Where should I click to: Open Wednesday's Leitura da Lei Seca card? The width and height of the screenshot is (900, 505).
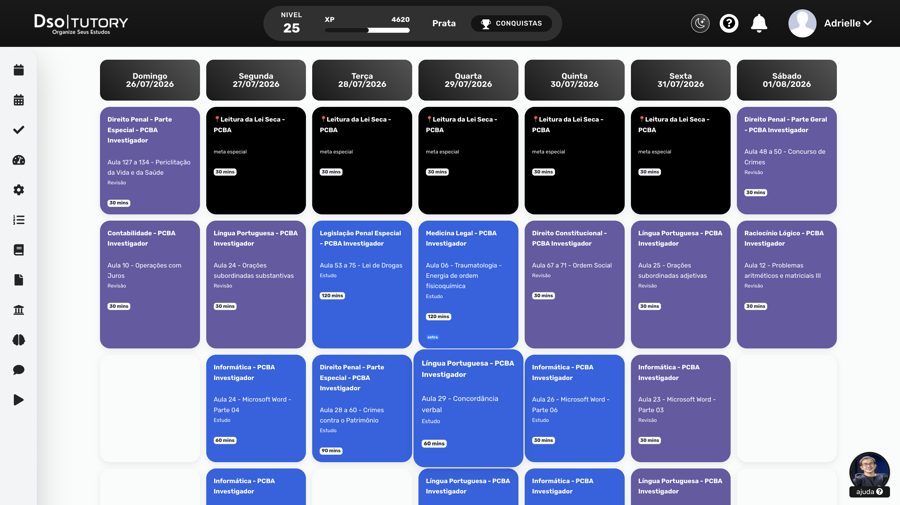pyautogui.click(x=468, y=160)
